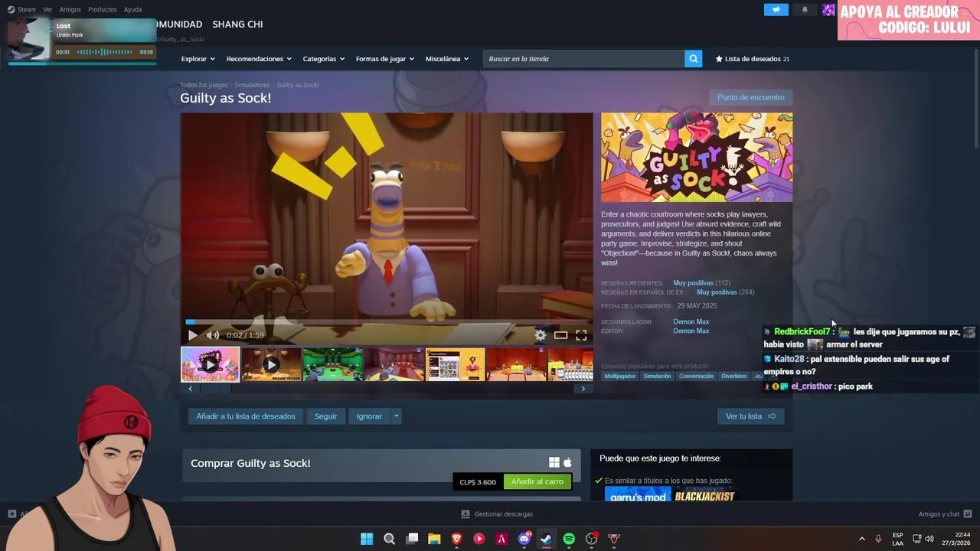Open Task View from the taskbar
The height and width of the screenshot is (551, 980).
pos(412,539)
